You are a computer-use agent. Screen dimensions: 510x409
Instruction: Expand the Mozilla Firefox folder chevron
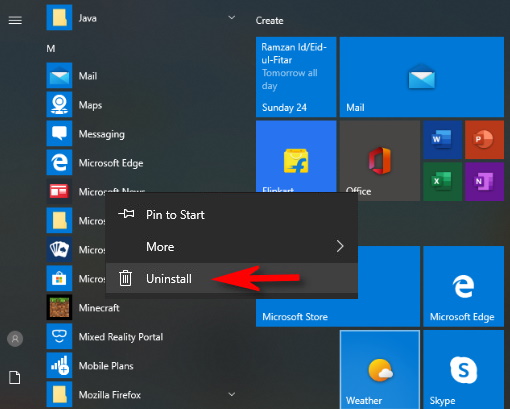click(232, 394)
